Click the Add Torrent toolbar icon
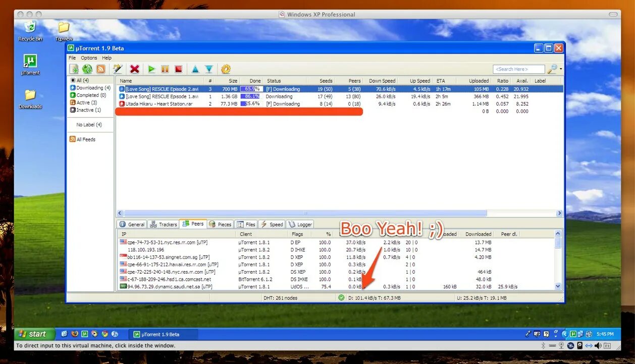 point(74,69)
